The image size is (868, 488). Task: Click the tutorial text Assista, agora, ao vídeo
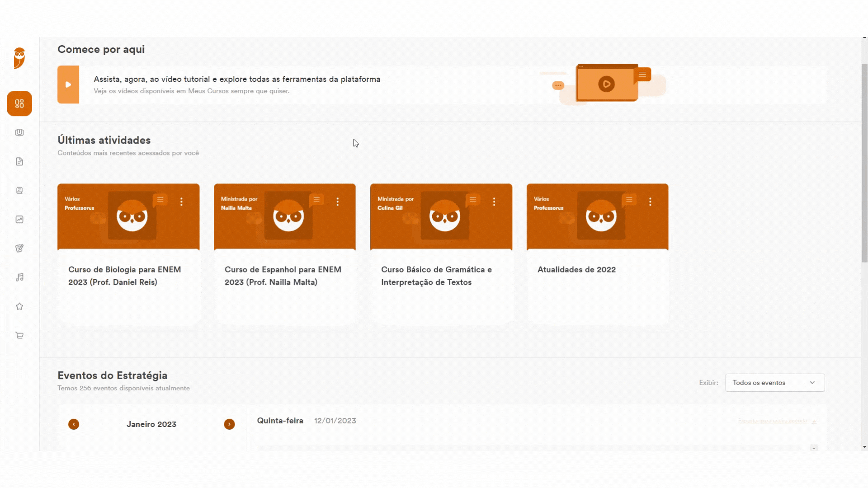(237, 79)
